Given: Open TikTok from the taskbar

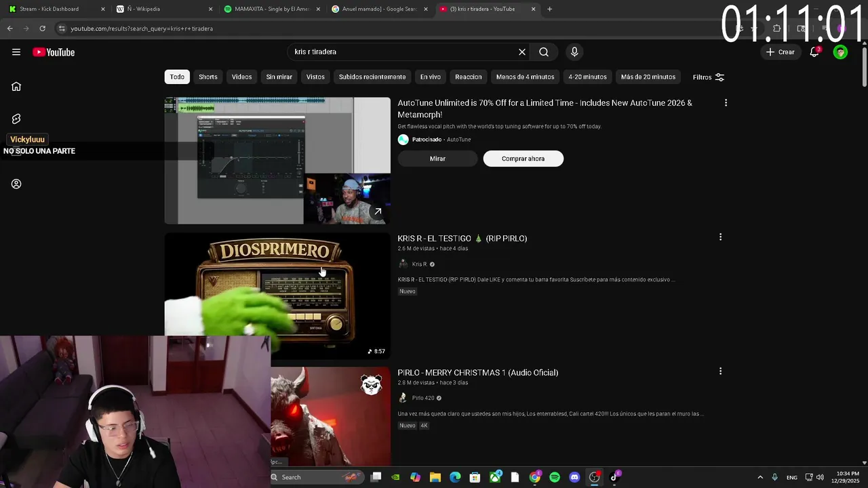Looking at the screenshot, I should [x=614, y=477].
